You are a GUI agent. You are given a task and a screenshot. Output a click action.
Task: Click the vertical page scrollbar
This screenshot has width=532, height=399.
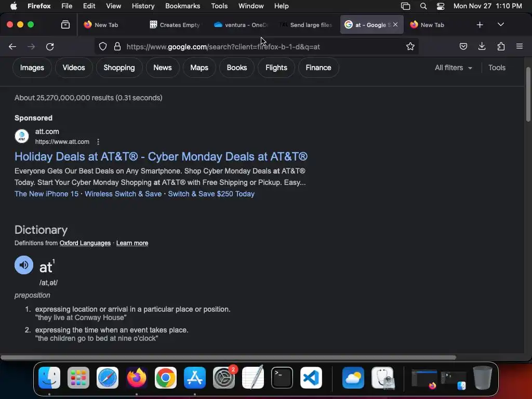tap(528, 95)
